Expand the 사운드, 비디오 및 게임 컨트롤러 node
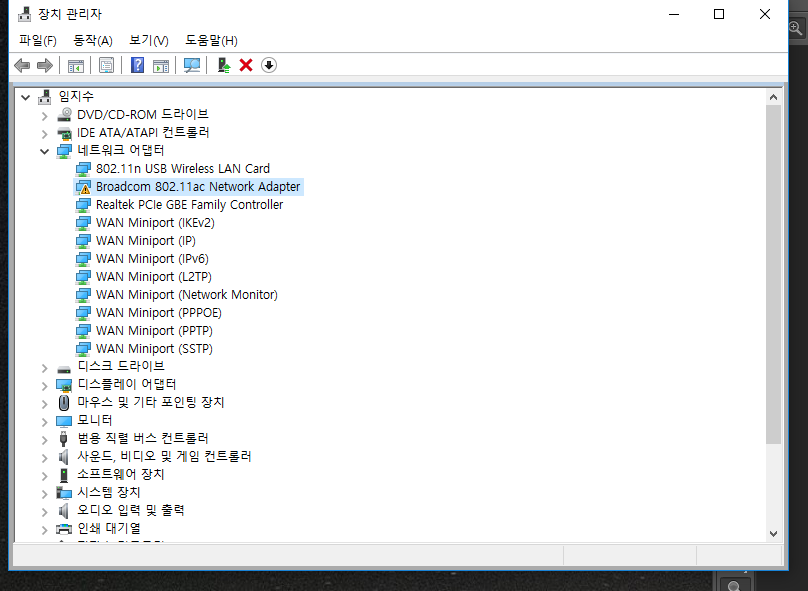808x591 pixels. 45,458
